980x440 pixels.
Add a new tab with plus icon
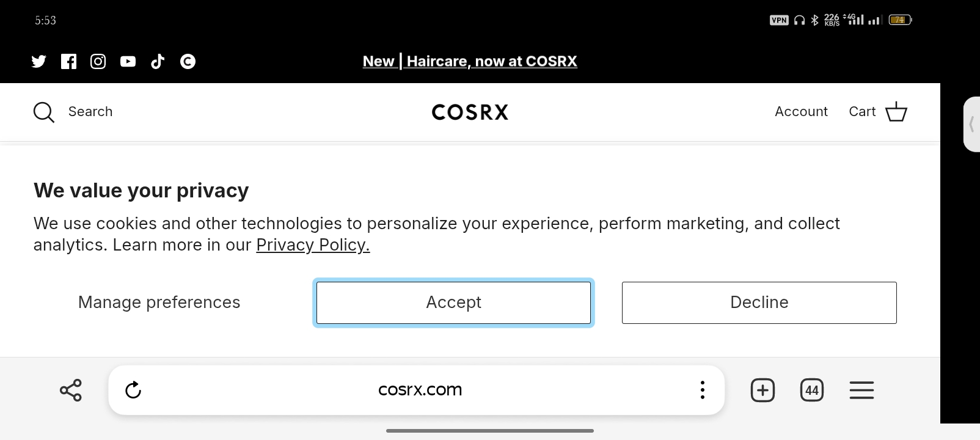(762, 390)
